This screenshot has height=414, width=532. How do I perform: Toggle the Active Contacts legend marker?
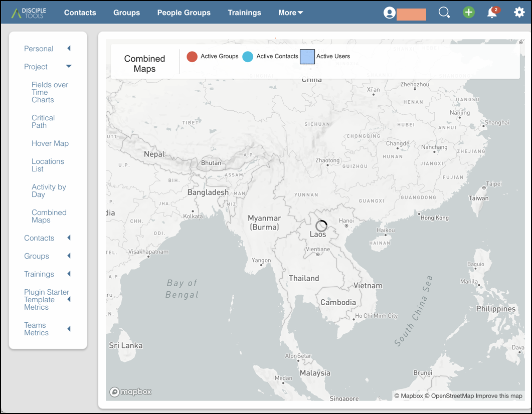[x=248, y=57]
